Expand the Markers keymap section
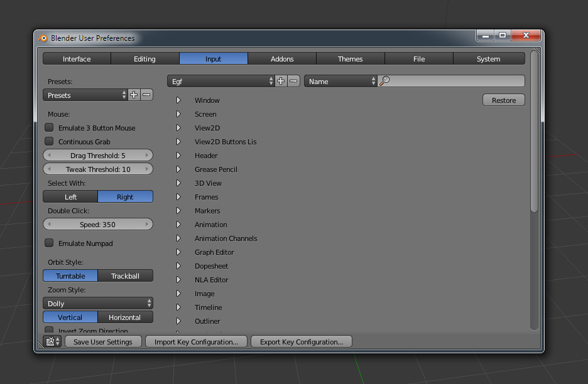The height and width of the screenshot is (384, 588). click(x=178, y=211)
